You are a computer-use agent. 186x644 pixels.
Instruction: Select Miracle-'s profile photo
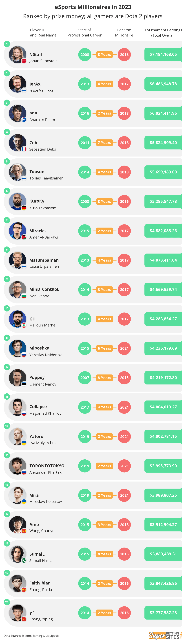point(18,231)
